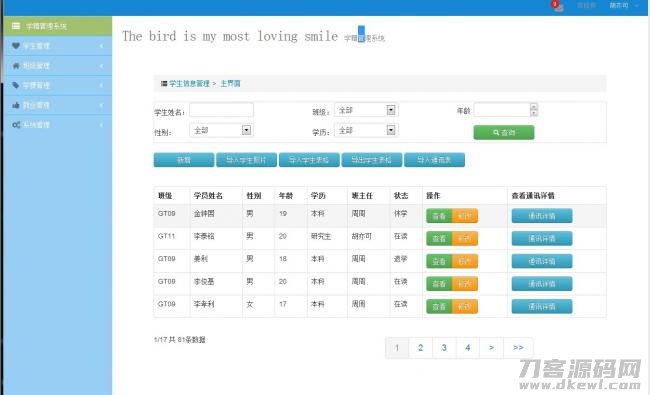Image resolution: width=650 pixels, height=395 pixels.
Task: Open the user account dropdown at top right
Action: (x=623, y=5)
